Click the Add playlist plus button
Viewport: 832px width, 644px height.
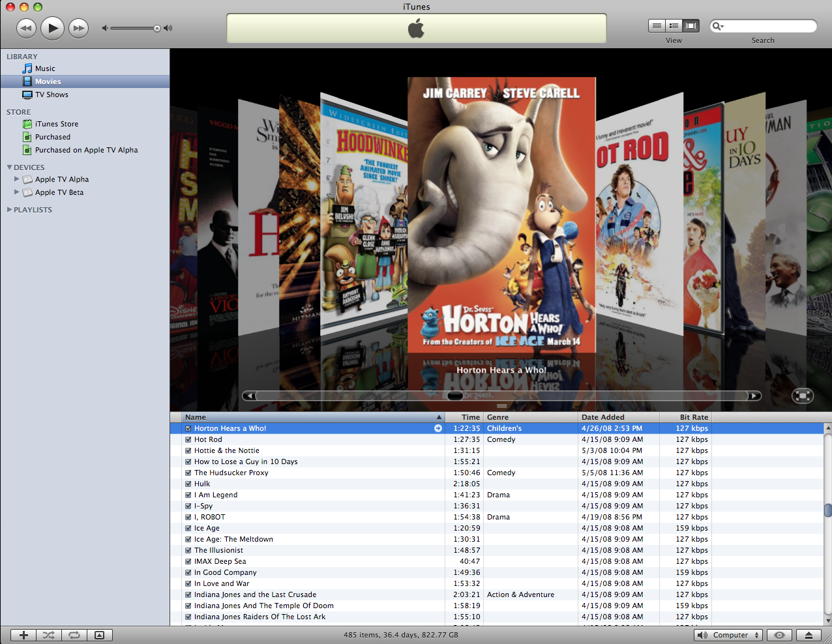click(x=23, y=635)
